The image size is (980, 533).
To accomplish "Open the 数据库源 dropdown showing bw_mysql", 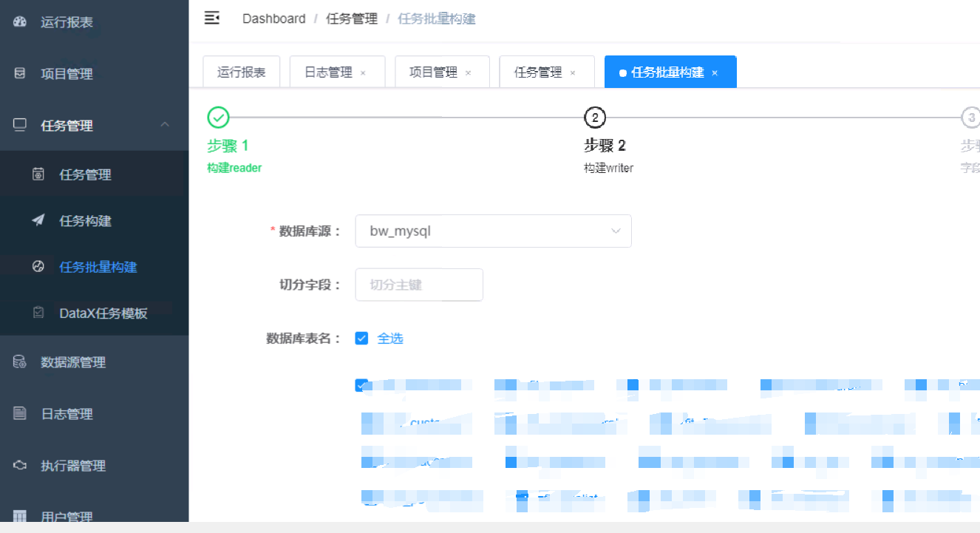I will pyautogui.click(x=494, y=231).
